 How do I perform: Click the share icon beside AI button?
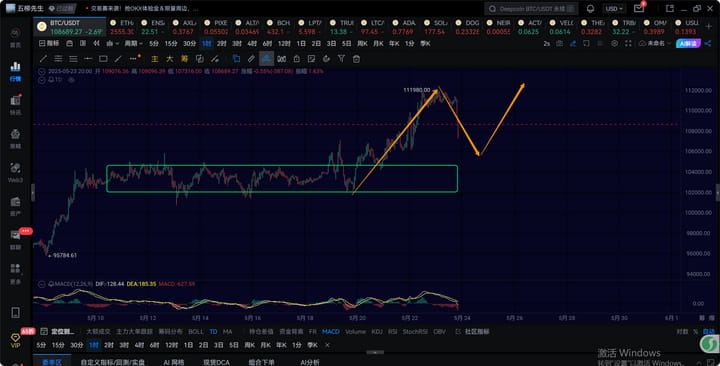[708, 44]
